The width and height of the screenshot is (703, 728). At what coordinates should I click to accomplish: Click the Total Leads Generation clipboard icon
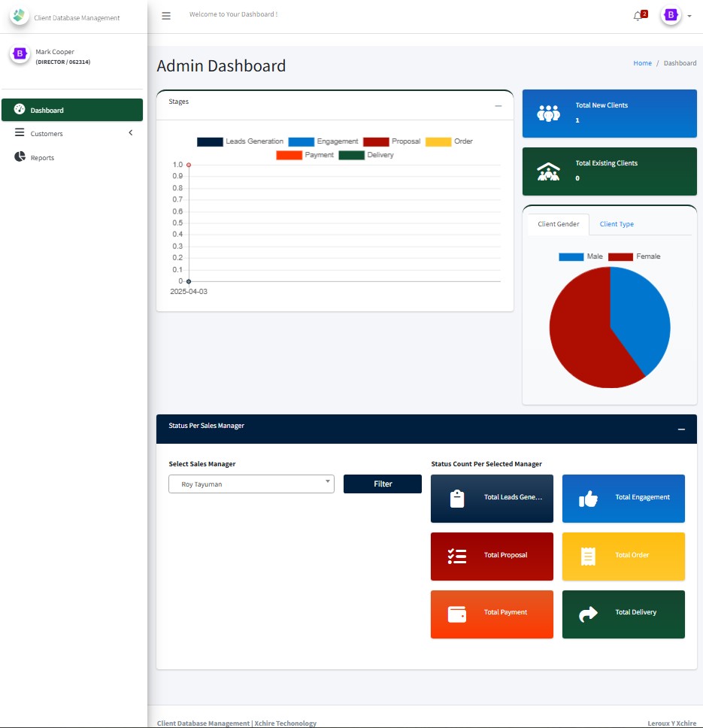457,499
